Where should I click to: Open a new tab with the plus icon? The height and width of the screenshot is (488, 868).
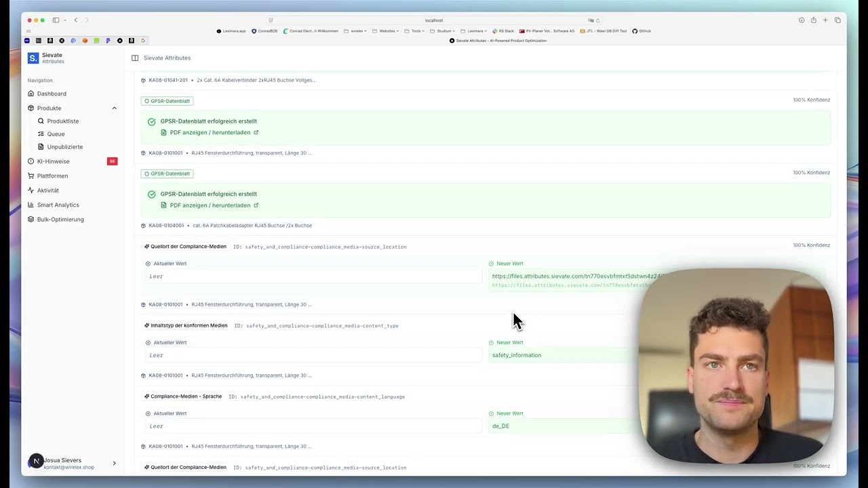825,20
